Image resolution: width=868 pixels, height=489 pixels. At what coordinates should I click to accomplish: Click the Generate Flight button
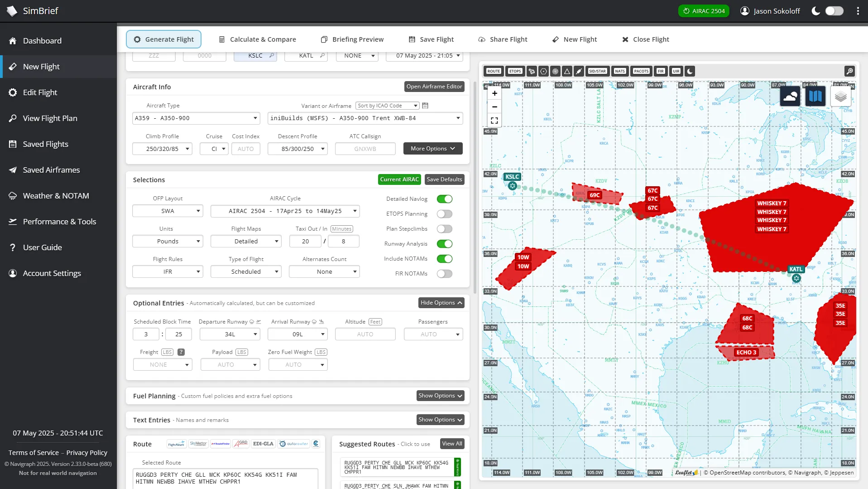[x=163, y=39]
